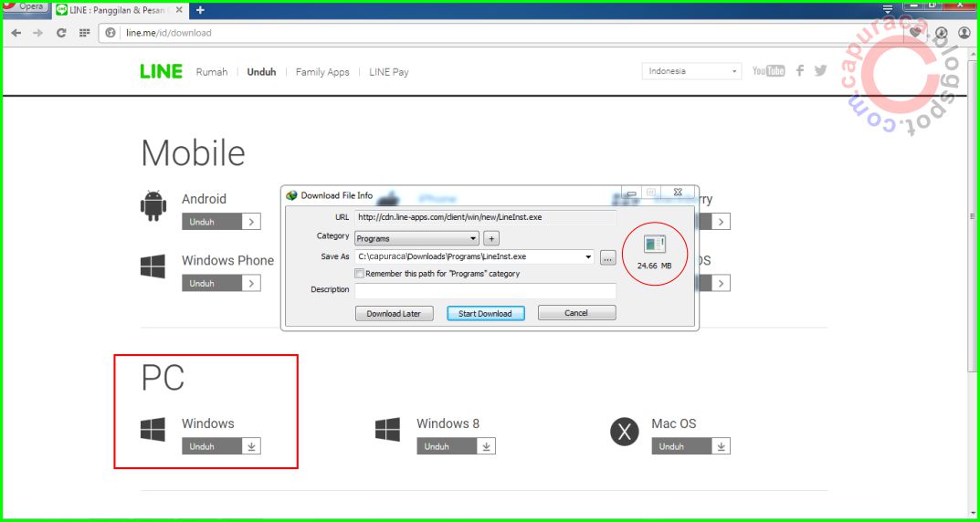980x522 pixels.
Task: Click the file type icon in dialog
Action: (655, 244)
